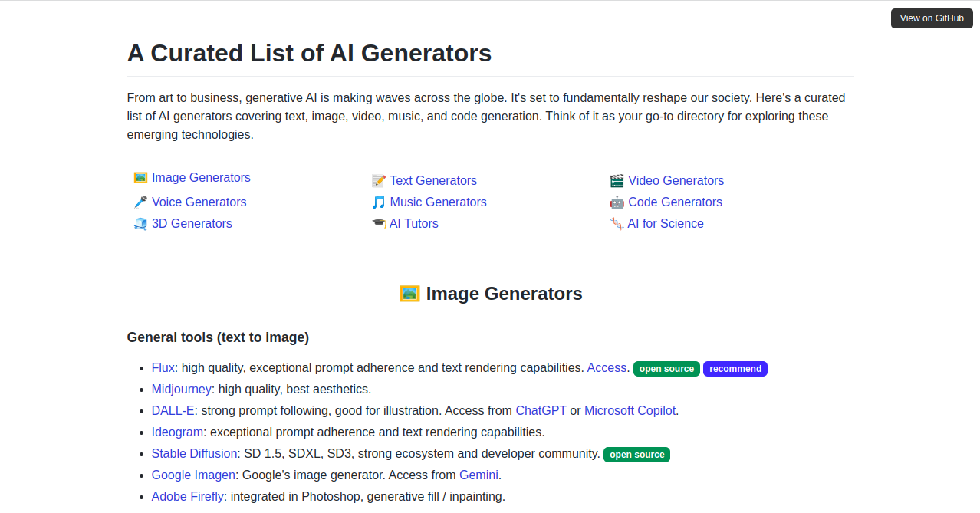This screenshot has height=513, width=980.
Task: Open the Text Generators link
Action: point(433,181)
